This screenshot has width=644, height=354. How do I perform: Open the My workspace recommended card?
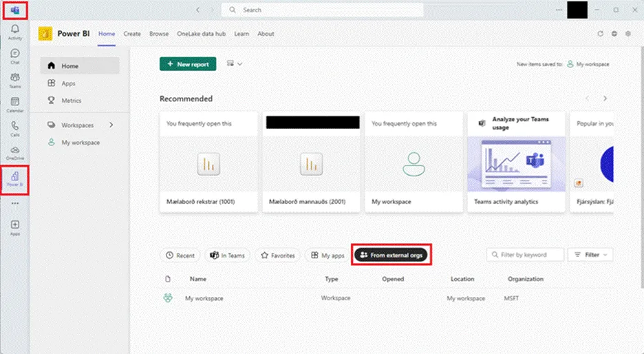pos(414,162)
